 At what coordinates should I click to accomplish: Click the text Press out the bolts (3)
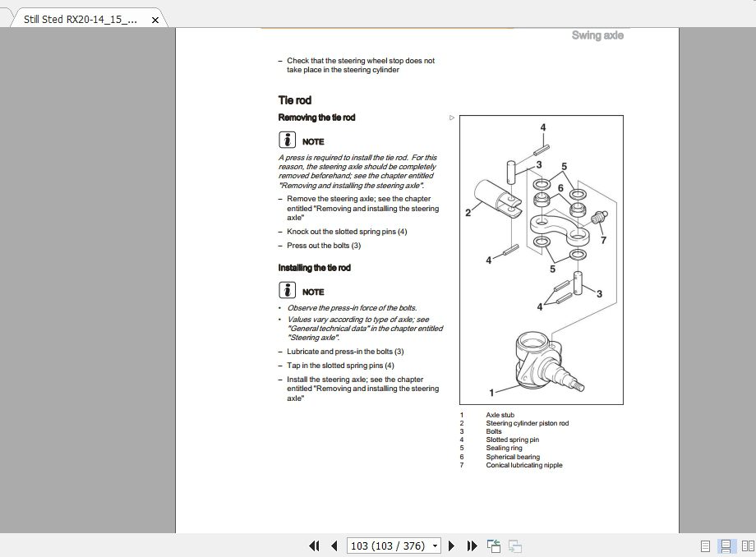[x=324, y=246]
